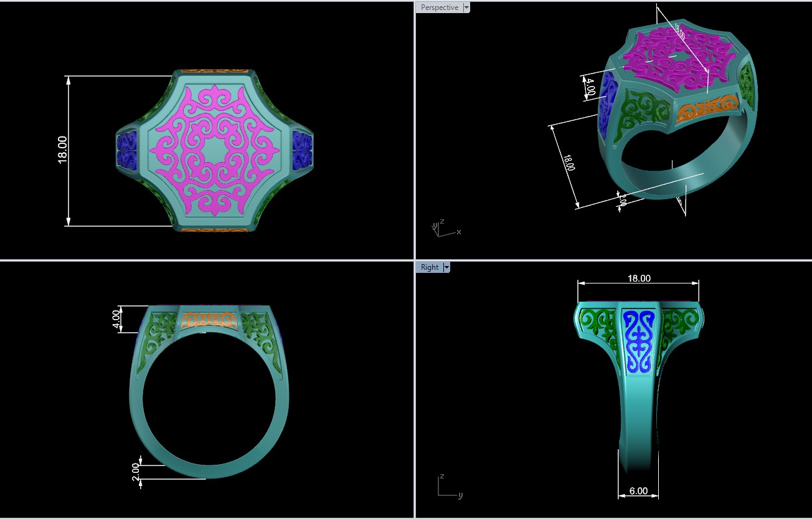The image size is (812, 519).
Task: Select the 2.00 dimension in the front view
Action: coord(136,472)
